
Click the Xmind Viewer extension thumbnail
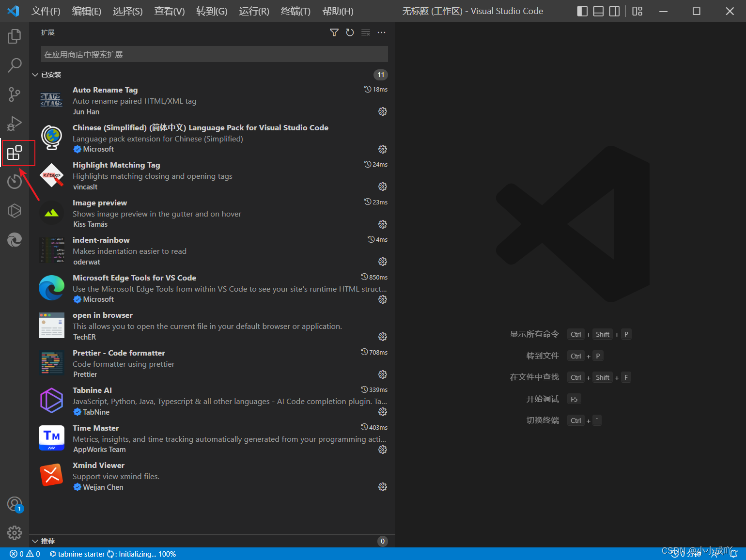[x=51, y=475]
